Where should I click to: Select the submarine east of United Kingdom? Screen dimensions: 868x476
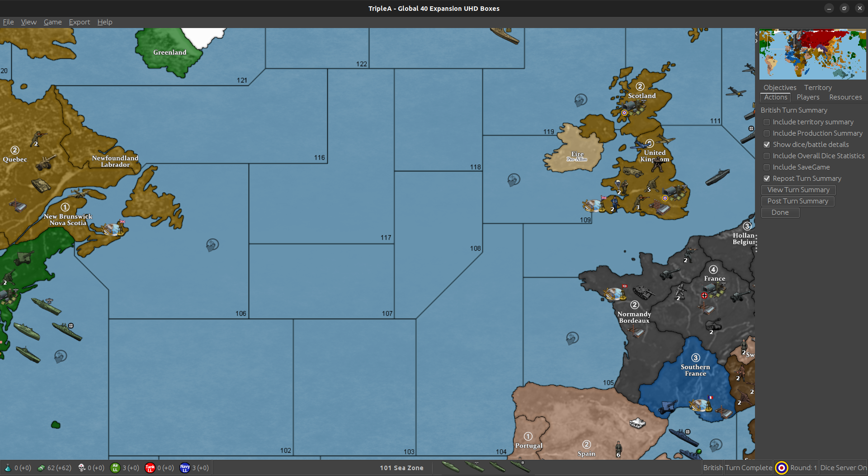tap(717, 177)
